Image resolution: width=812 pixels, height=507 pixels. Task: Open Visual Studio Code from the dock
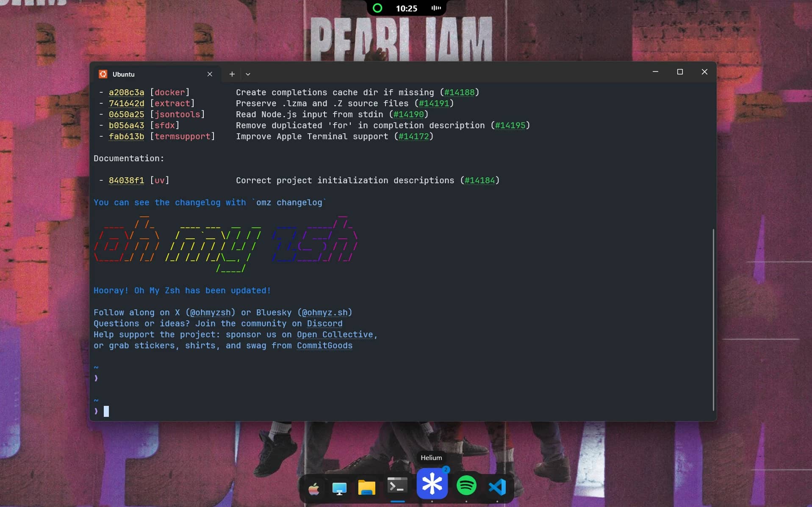(x=497, y=487)
